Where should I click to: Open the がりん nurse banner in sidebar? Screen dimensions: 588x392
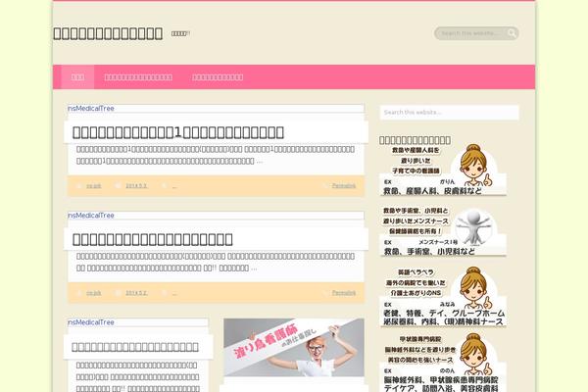click(x=443, y=171)
